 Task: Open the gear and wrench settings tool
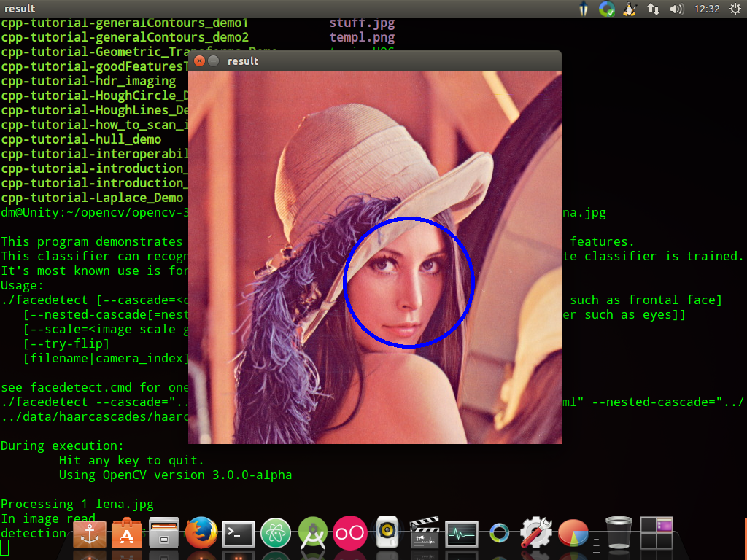[x=536, y=533]
